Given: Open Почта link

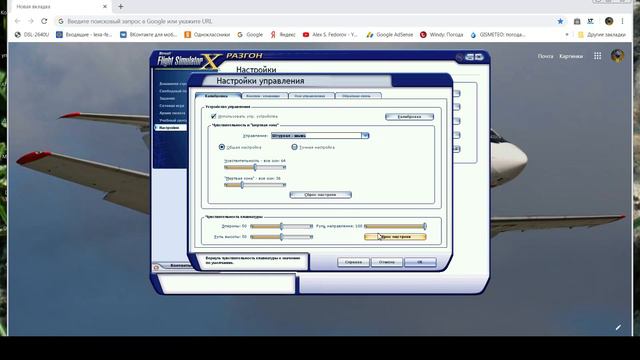Looking at the screenshot, I should click(545, 56).
